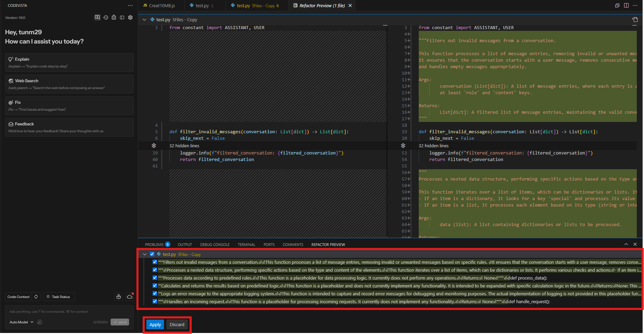Open CodeVista settings gear icon
The height and width of the screenshot is (334, 644).
point(130,17)
